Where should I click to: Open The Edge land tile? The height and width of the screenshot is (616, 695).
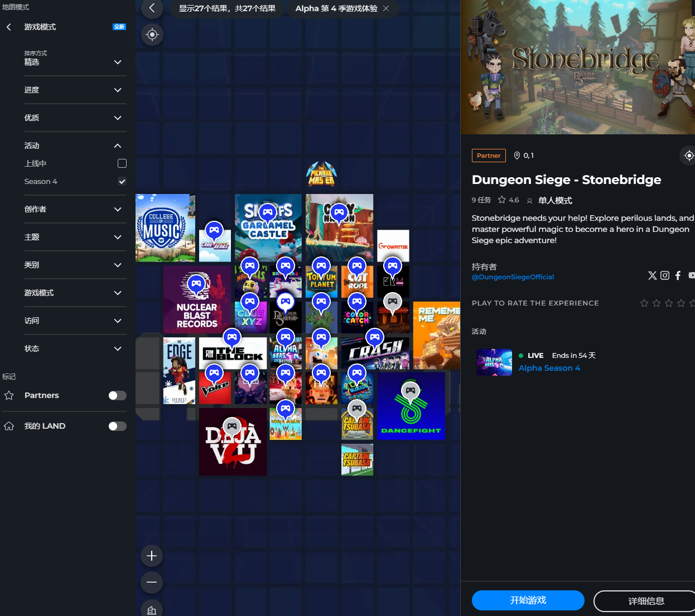[179, 371]
